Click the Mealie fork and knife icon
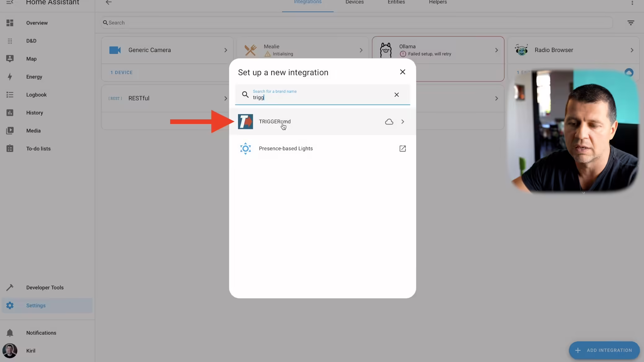Viewport: 644px width, 362px height. click(x=250, y=50)
